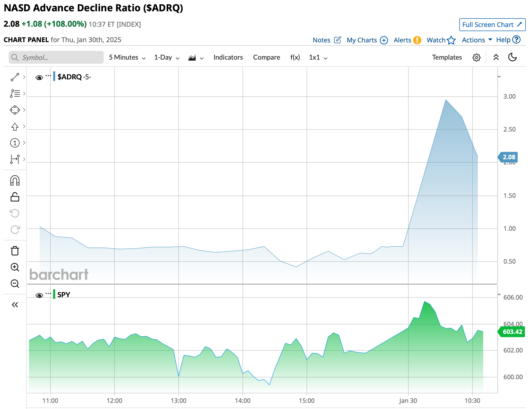Open the 1-Day period dropdown

click(x=166, y=57)
